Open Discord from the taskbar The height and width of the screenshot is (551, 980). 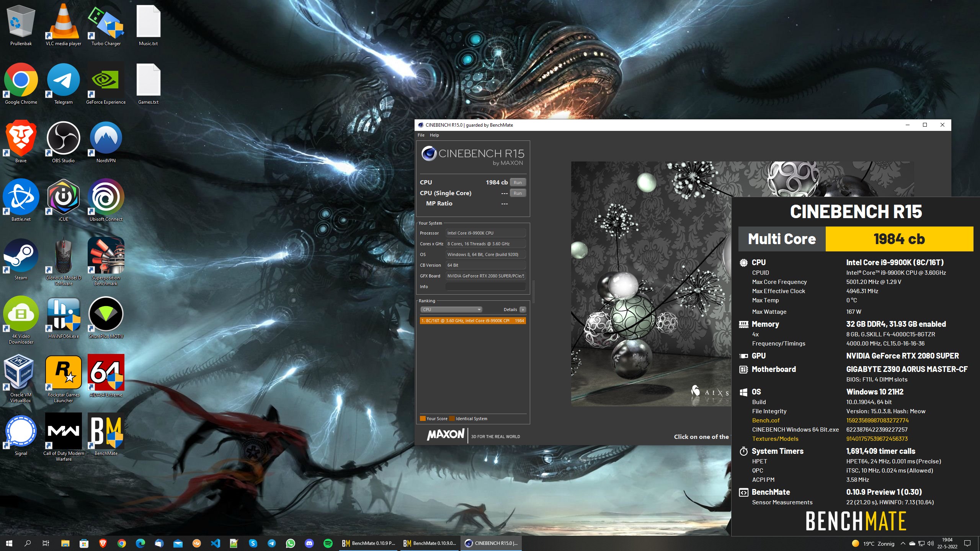pos(309,543)
